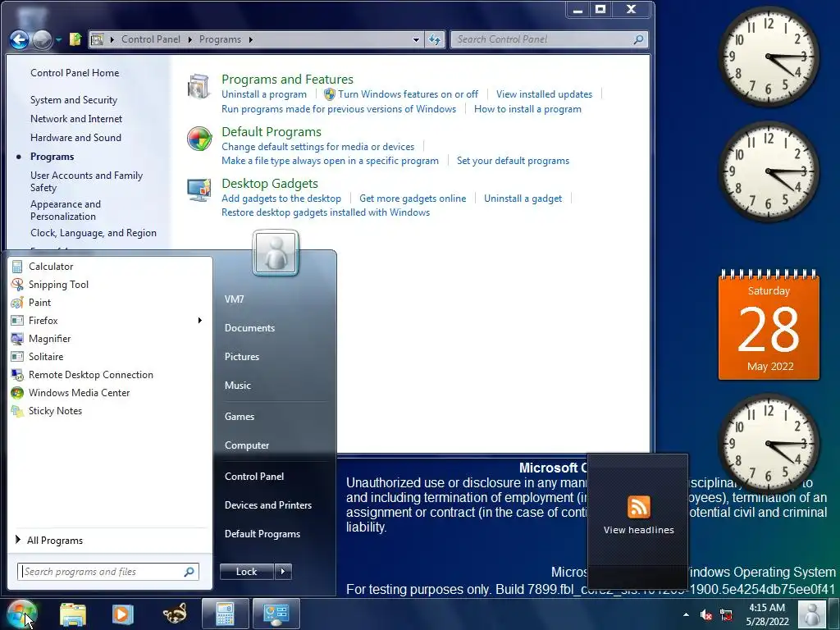Expand the breadcrumb arrow after Programs
840x630 pixels.
pos(250,39)
